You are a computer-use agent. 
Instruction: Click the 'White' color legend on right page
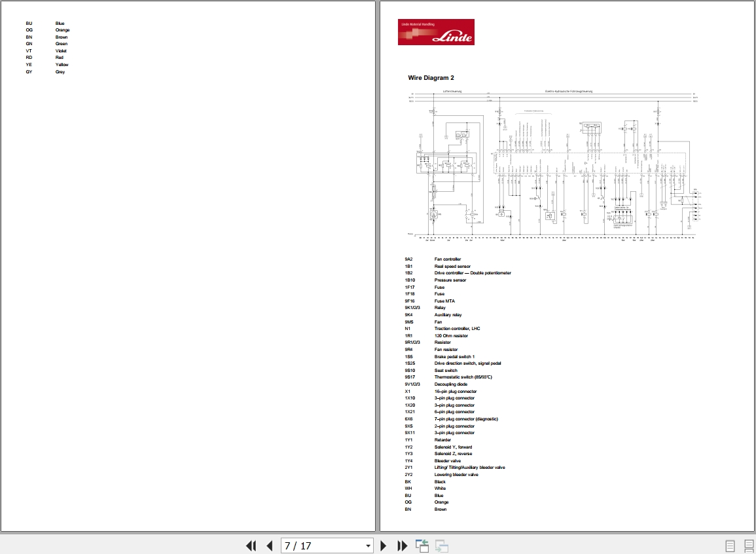click(441, 489)
